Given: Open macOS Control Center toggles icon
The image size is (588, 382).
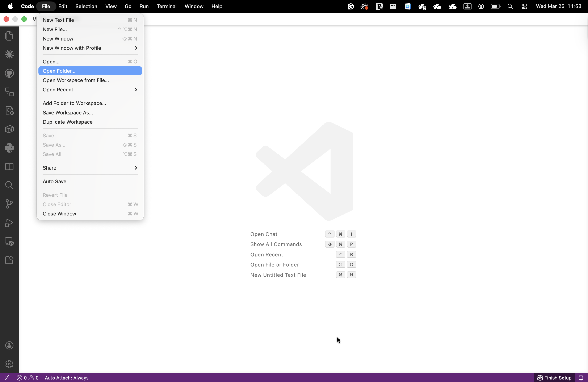Looking at the screenshot, I should click(x=524, y=7).
